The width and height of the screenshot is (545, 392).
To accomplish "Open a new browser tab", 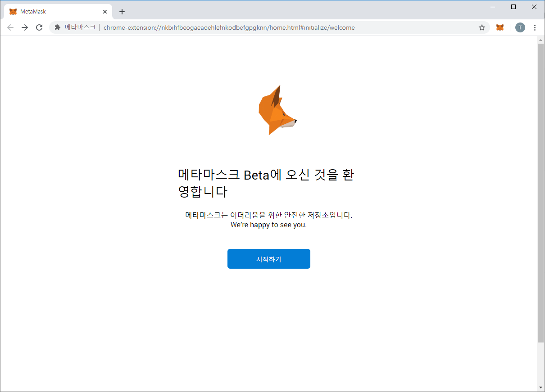I will 122,12.
